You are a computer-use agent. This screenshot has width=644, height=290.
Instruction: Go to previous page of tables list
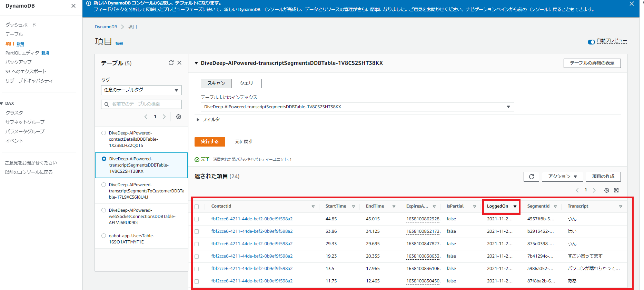coord(146,117)
